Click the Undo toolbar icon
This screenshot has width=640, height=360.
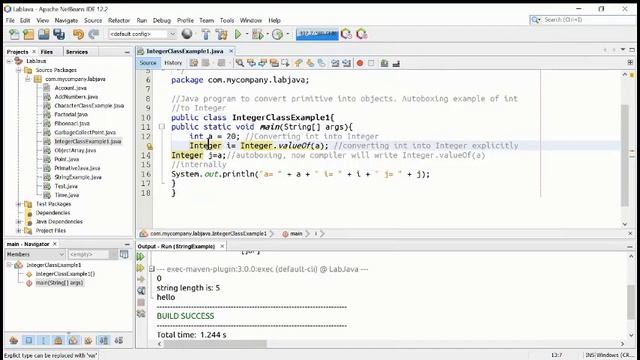click(78, 34)
